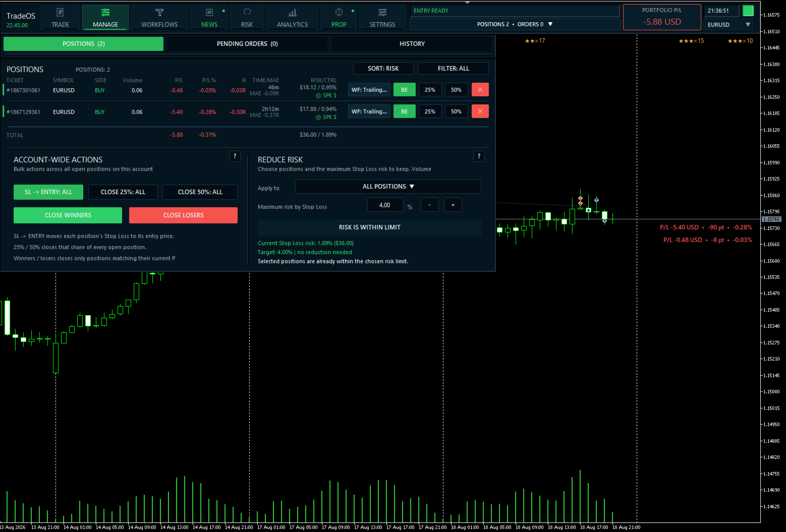Click the CLOSE LOSERS button
Image resolution: width=786 pixels, height=532 pixels.
[183, 215]
